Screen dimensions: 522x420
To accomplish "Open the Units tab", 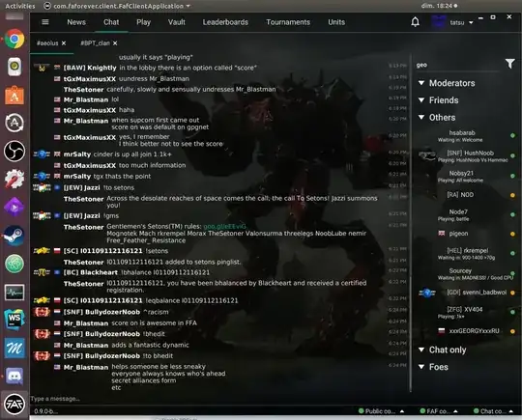I will [336, 22].
